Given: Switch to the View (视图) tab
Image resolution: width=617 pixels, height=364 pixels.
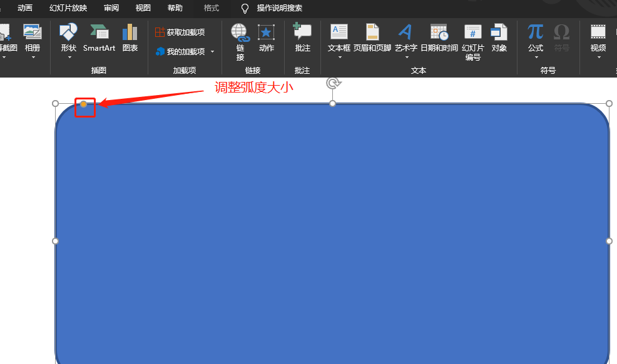Looking at the screenshot, I should (143, 8).
